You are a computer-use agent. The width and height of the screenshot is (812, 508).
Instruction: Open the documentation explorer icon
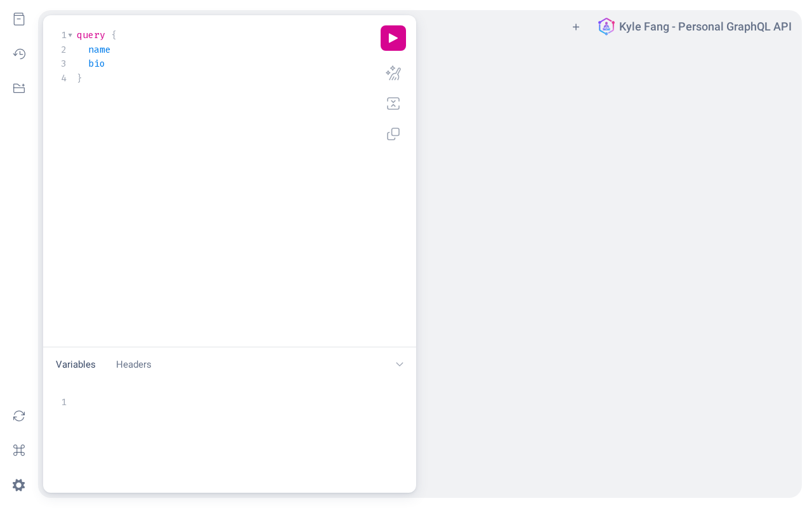(x=19, y=19)
